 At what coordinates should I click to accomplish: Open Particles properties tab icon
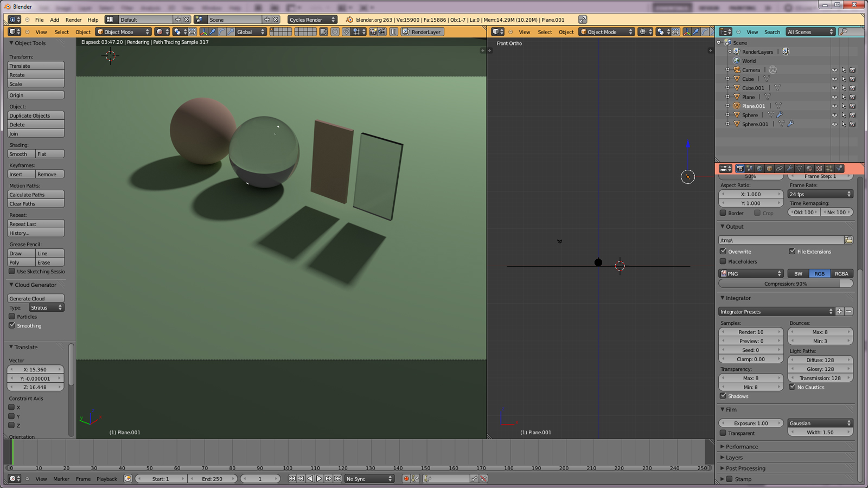[829, 169]
